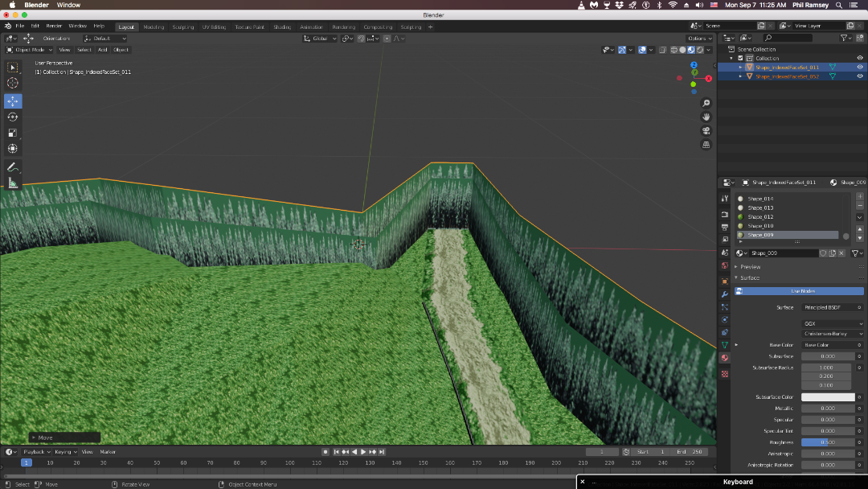Click the Use Nodes button
This screenshot has width=868, height=489.
[x=803, y=291]
